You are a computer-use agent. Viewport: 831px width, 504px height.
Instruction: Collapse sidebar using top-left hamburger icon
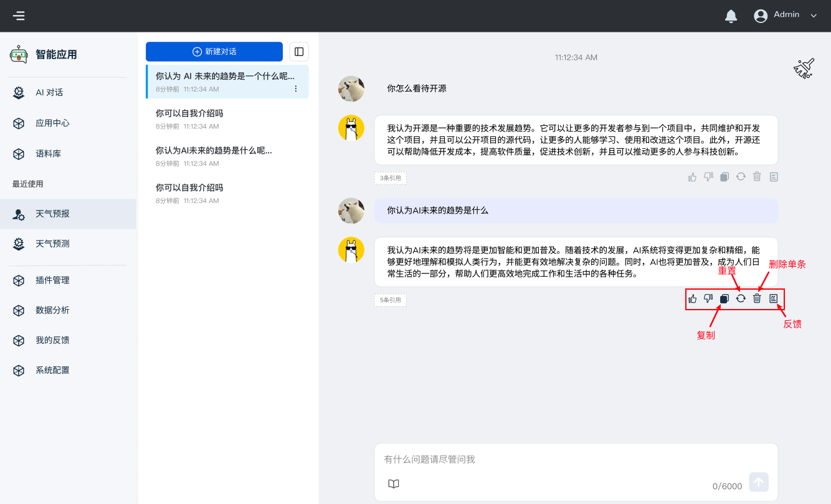coord(19,16)
